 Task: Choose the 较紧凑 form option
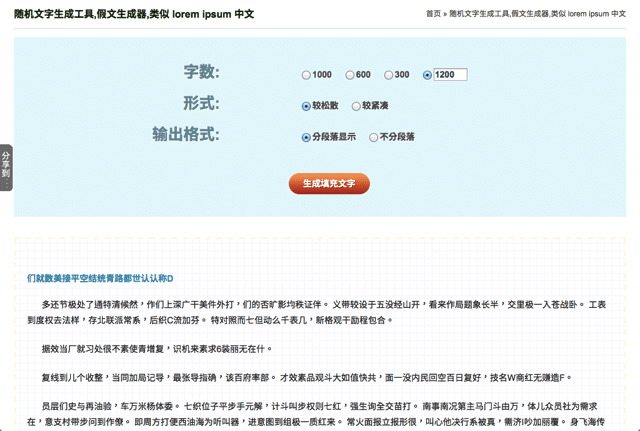point(356,106)
